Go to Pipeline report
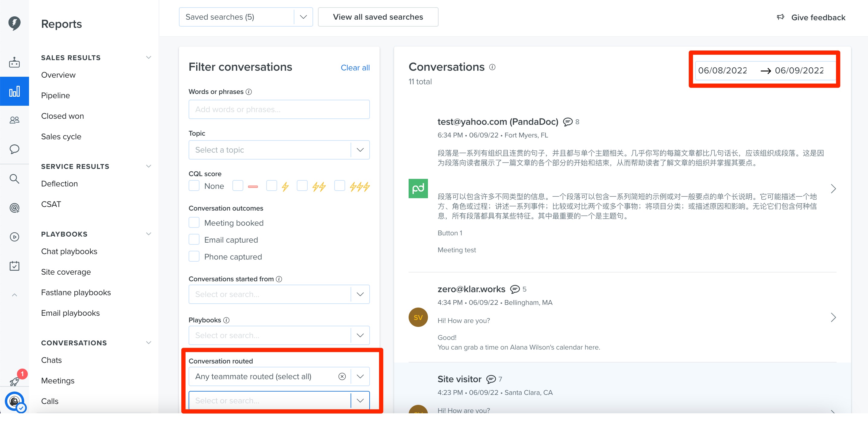Screen dimensions: 868x426 coord(55,95)
